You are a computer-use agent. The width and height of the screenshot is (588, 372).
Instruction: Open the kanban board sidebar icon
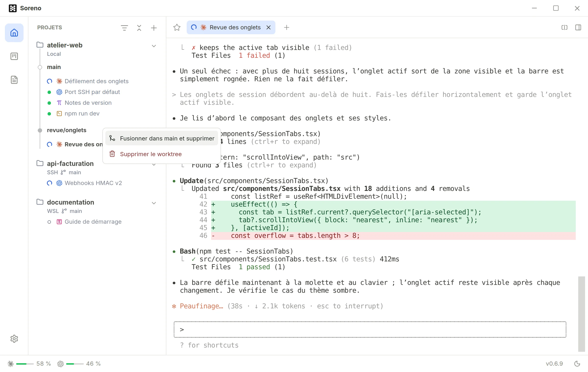point(14,56)
